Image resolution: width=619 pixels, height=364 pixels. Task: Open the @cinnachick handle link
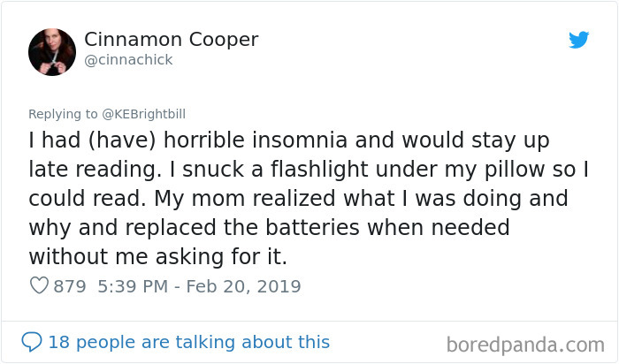click(x=128, y=60)
